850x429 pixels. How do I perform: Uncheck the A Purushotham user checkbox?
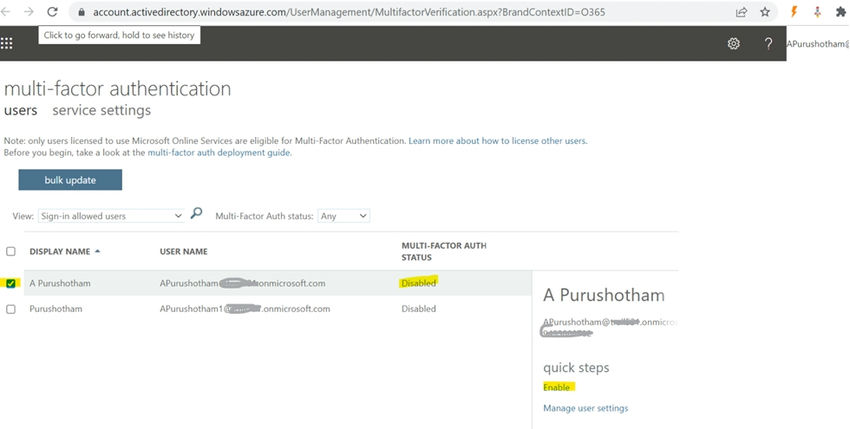point(11,283)
